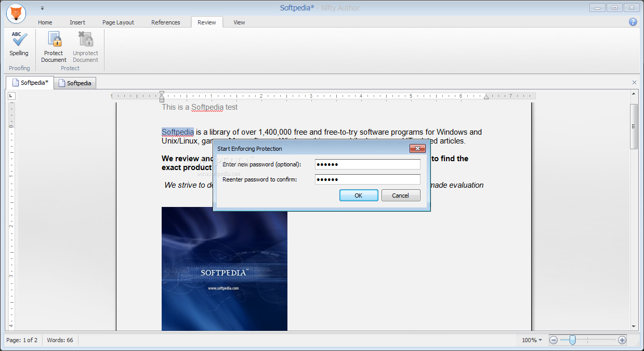The width and height of the screenshot is (644, 351).
Task: Click the Enter new password field
Action: [x=367, y=164]
